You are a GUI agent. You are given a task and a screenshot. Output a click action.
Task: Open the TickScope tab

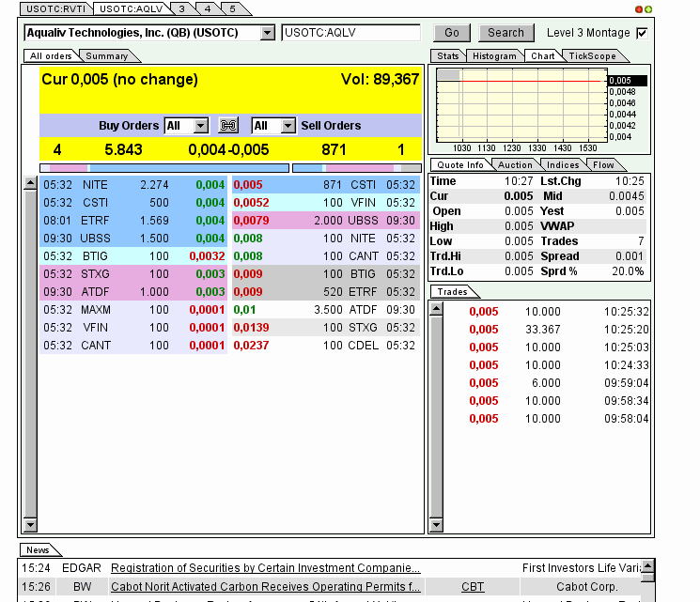[x=592, y=56]
